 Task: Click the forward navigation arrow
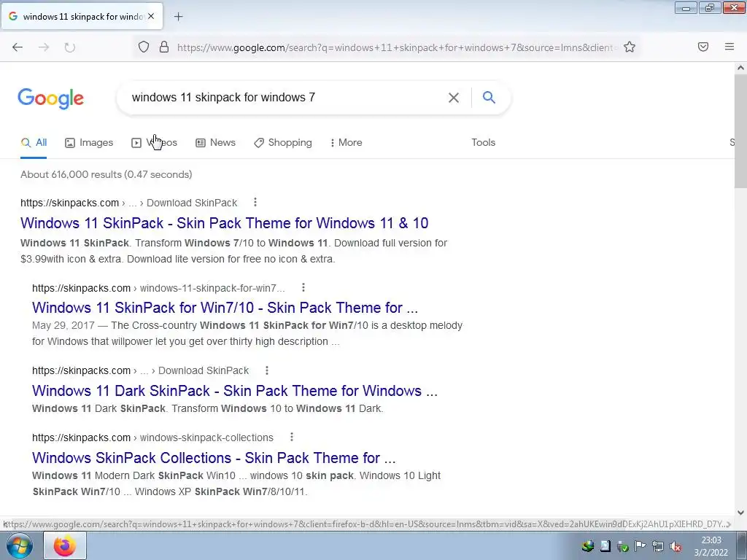pos(44,47)
